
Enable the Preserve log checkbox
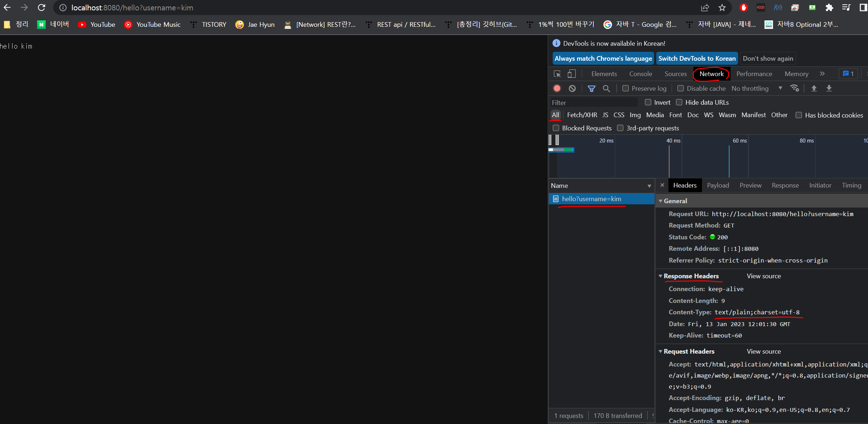626,88
